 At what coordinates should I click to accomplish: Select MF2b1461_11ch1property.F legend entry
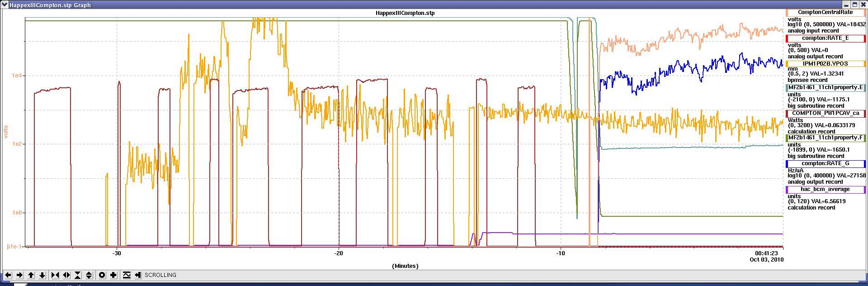[826, 138]
